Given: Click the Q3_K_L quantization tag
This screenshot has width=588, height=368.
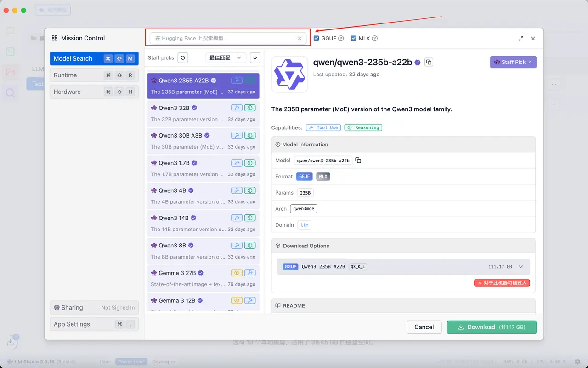Looking at the screenshot, I should (x=357, y=267).
